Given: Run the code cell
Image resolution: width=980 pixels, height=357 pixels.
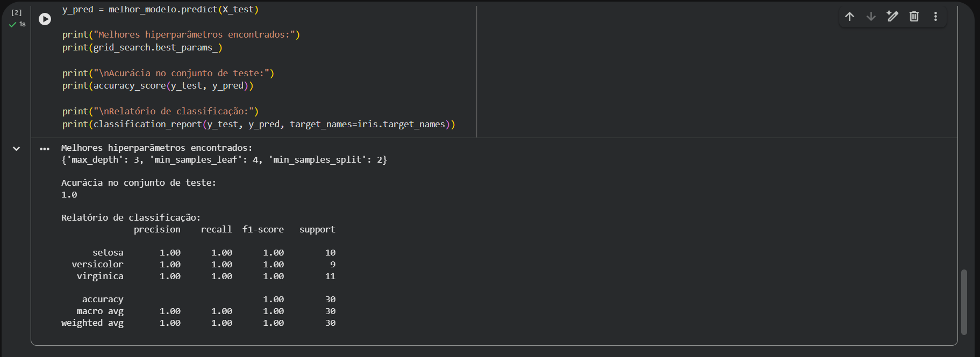Looking at the screenshot, I should [45, 19].
